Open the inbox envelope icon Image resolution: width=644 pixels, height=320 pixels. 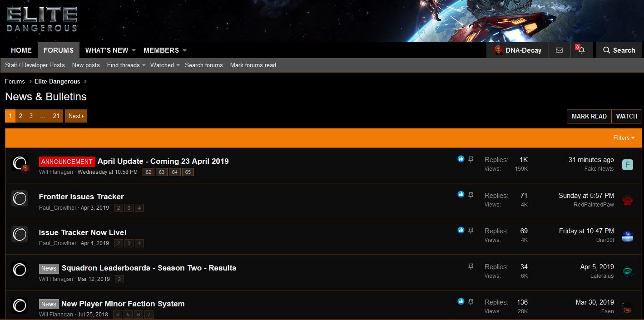(559, 50)
